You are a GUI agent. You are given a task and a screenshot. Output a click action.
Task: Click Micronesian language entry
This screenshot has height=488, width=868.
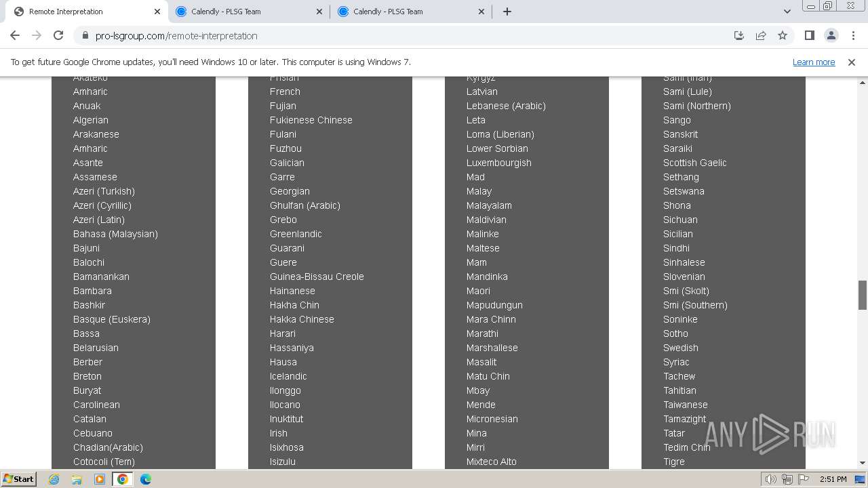click(x=492, y=419)
